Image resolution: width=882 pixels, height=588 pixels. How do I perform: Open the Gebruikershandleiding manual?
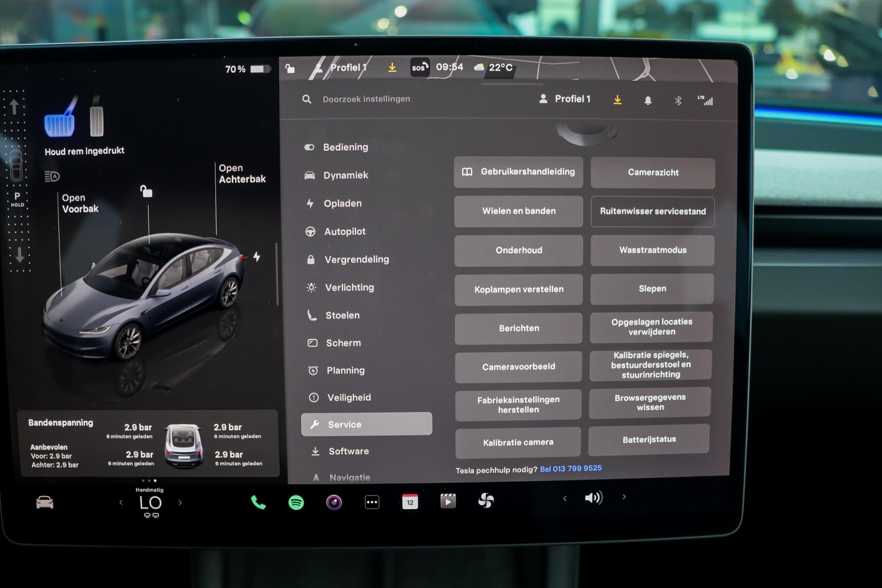pos(518,172)
